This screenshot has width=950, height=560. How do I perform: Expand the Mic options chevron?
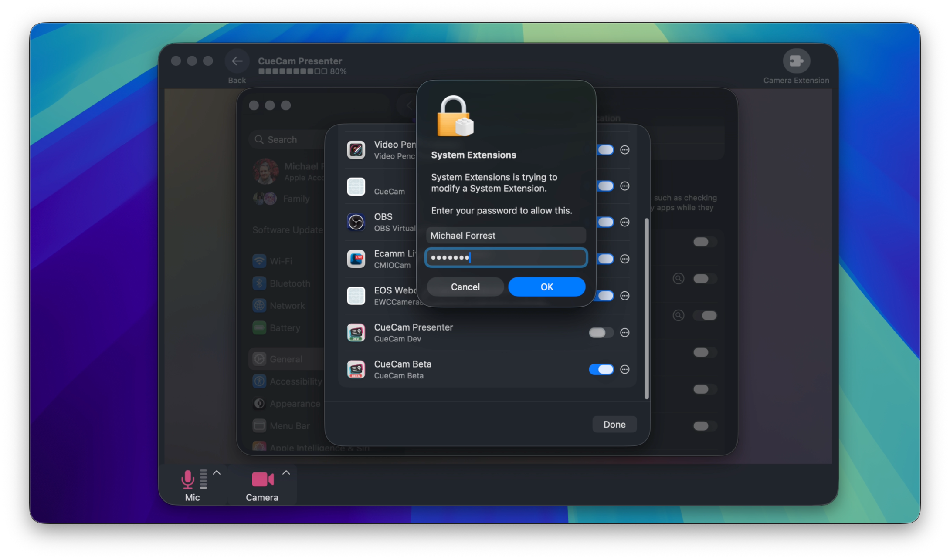coord(217,473)
